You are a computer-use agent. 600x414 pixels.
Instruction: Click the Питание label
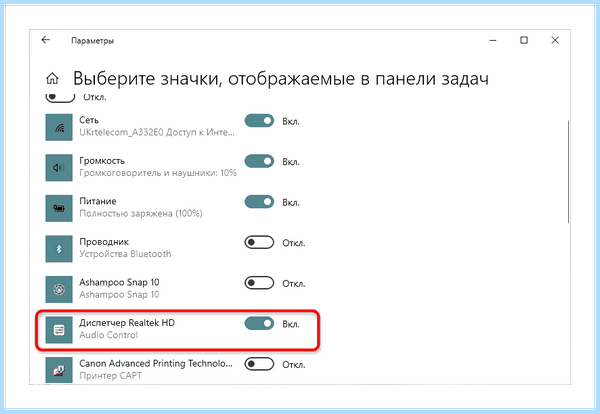[x=98, y=201]
